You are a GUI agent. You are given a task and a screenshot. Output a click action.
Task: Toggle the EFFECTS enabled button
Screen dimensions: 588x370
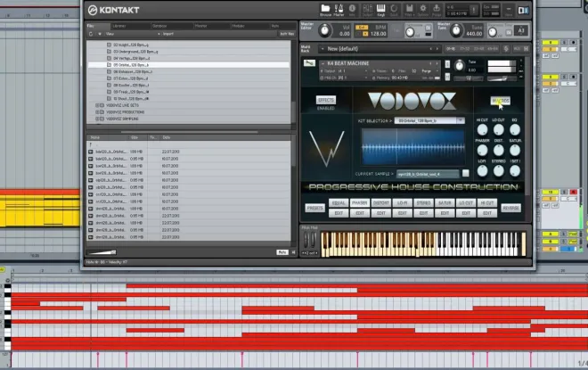click(326, 100)
